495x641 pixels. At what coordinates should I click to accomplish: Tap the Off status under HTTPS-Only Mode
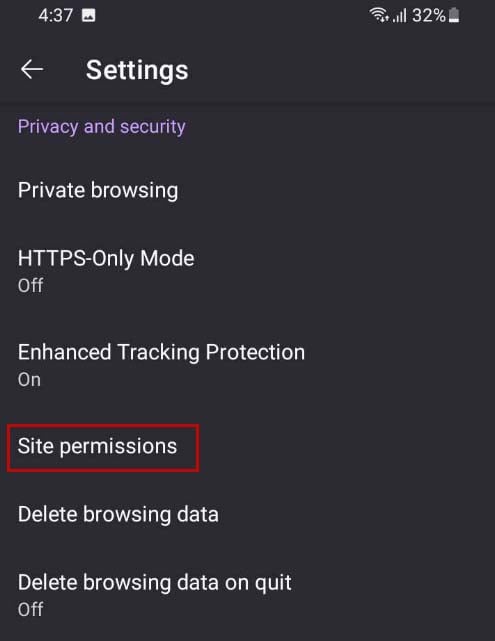30,285
